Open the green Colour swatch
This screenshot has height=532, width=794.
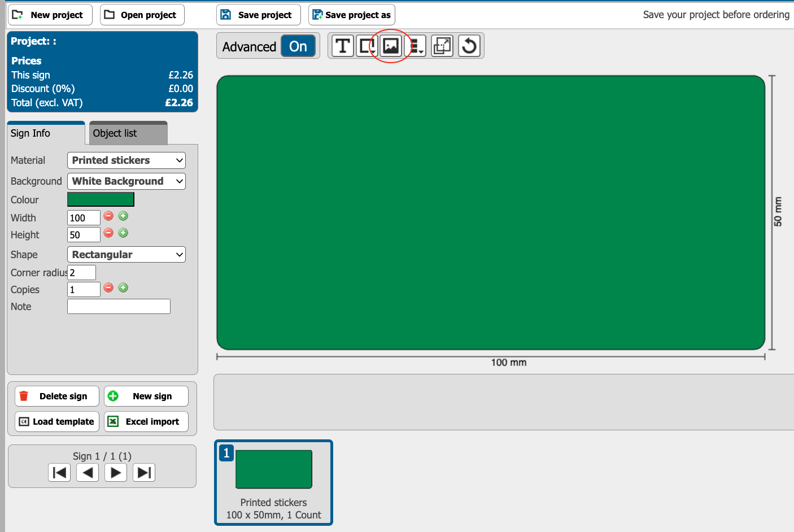[101, 199]
